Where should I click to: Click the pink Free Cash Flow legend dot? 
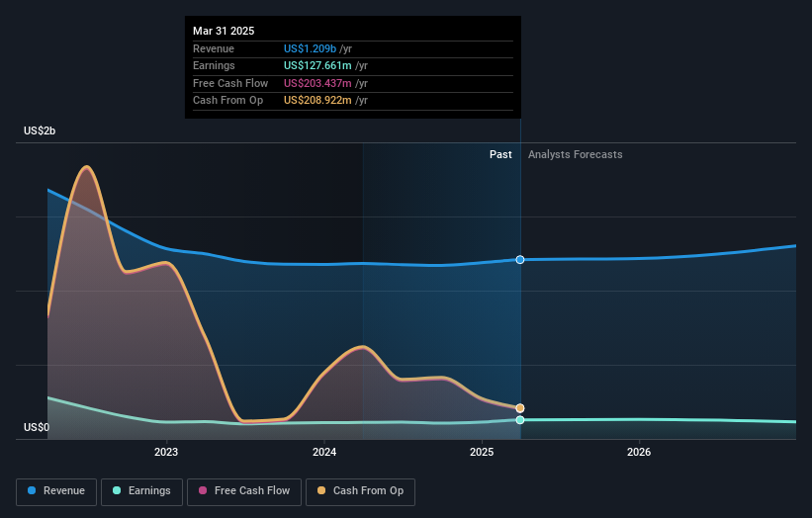[203, 490]
